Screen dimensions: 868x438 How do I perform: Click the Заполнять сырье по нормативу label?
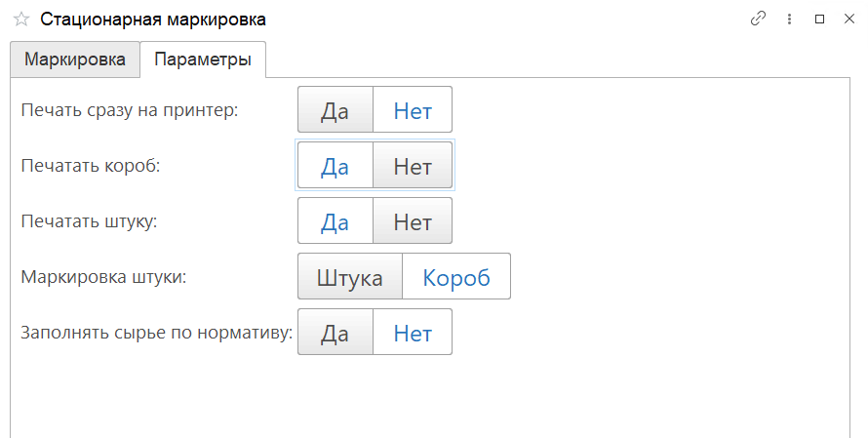(x=157, y=333)
